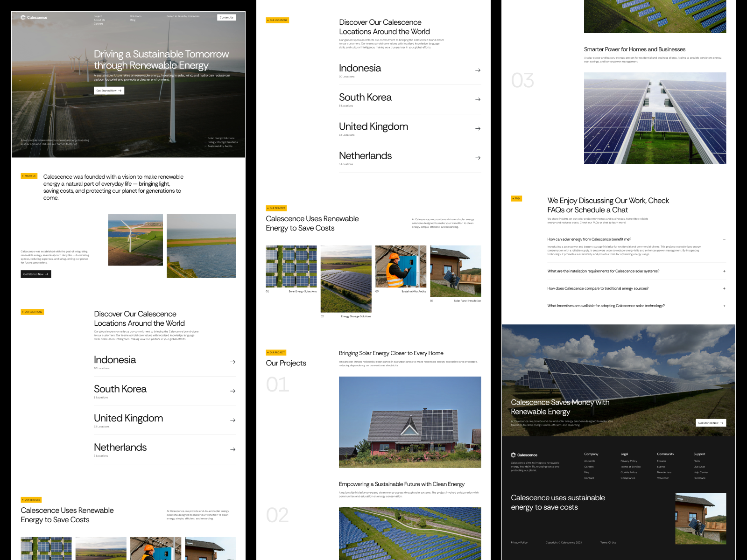Screen dimensions: 747x560
Task: Click the Contact Us button in the header
Action: [226, 18]
